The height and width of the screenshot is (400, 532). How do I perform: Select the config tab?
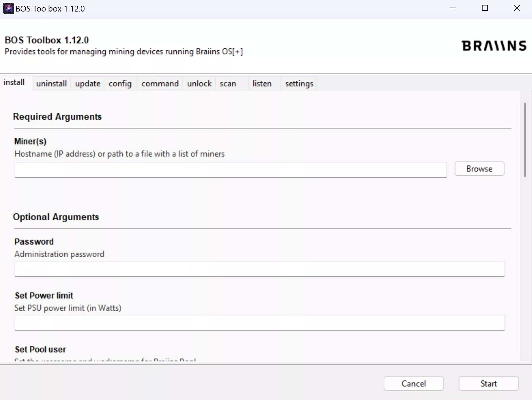click(x=120, y=84)
